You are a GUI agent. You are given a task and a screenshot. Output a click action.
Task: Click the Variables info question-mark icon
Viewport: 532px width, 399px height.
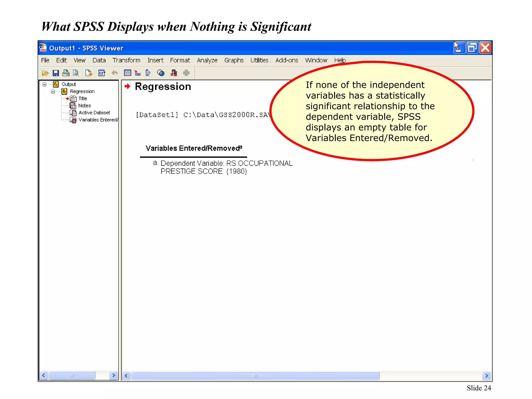click(148, 73)
